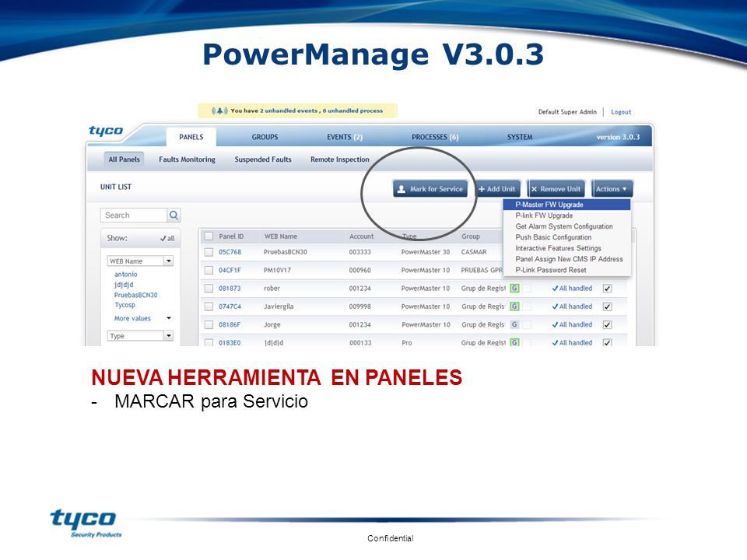Filter by Tycosp WEB name

[x=124, y=305]
